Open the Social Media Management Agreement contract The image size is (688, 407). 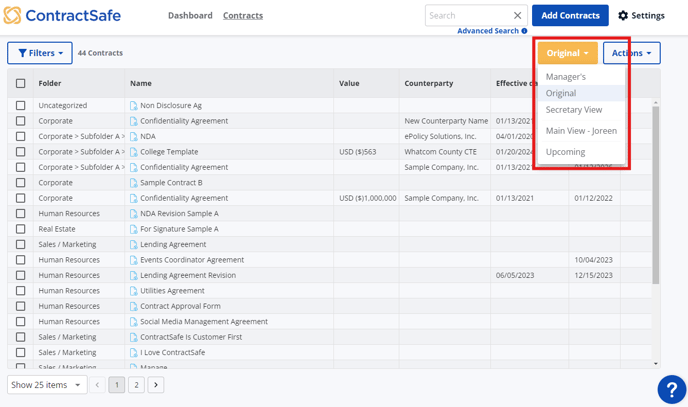(x=204, y=321)
